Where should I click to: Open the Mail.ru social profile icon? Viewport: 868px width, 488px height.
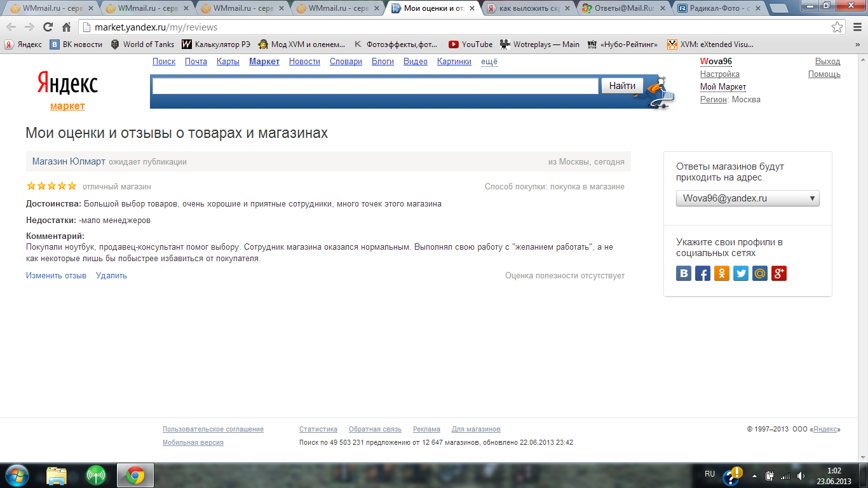(x=760, y=273)
